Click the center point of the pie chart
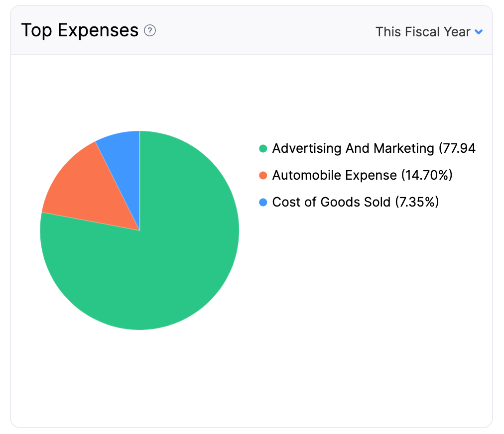This screenshot has width=504, height=434. 139,230
